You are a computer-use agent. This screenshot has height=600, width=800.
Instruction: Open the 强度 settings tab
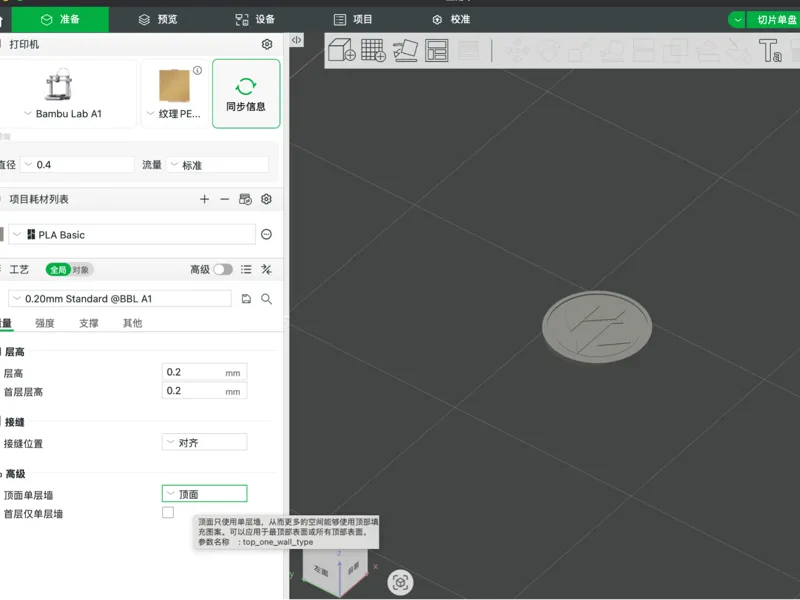44,323
